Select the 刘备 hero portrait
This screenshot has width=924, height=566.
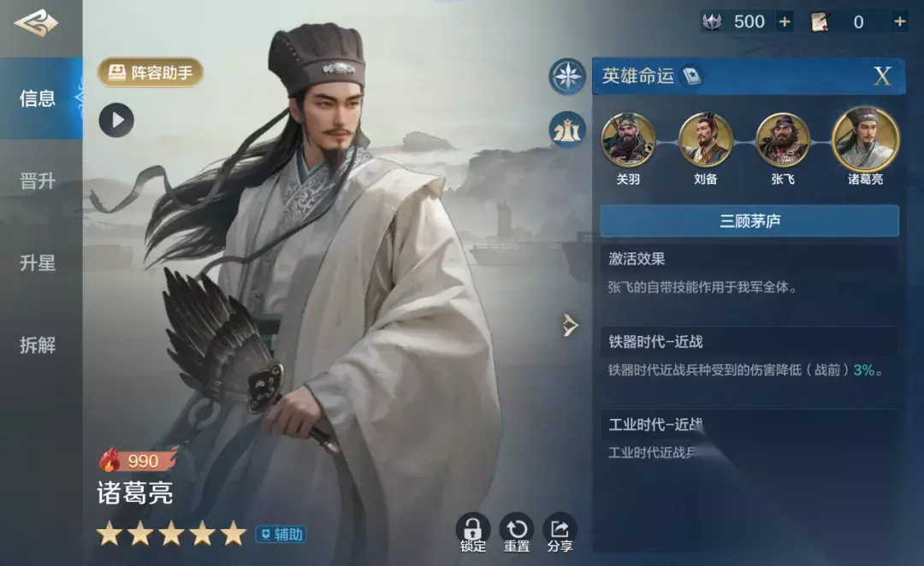[705, 140]
